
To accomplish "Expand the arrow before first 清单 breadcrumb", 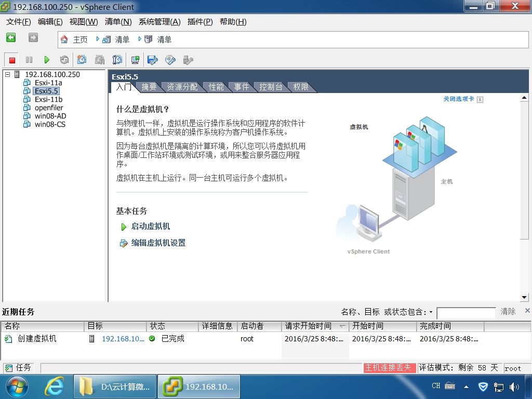I will 98,39.
